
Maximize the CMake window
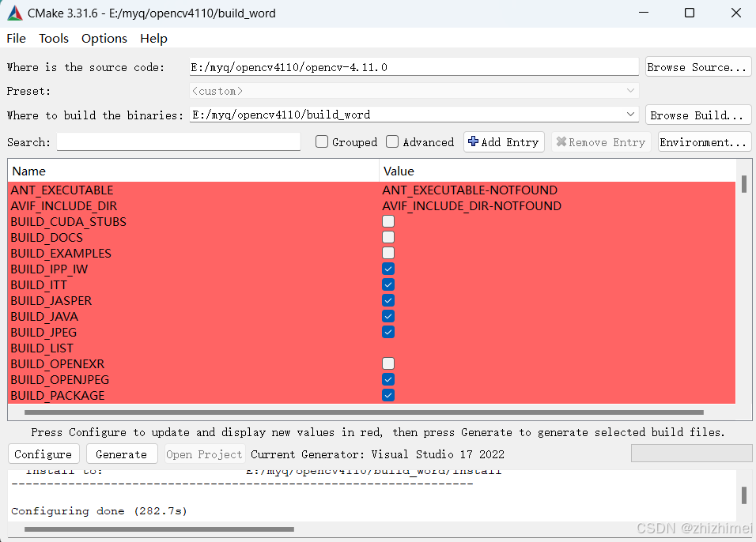click(x=690, y=13)
